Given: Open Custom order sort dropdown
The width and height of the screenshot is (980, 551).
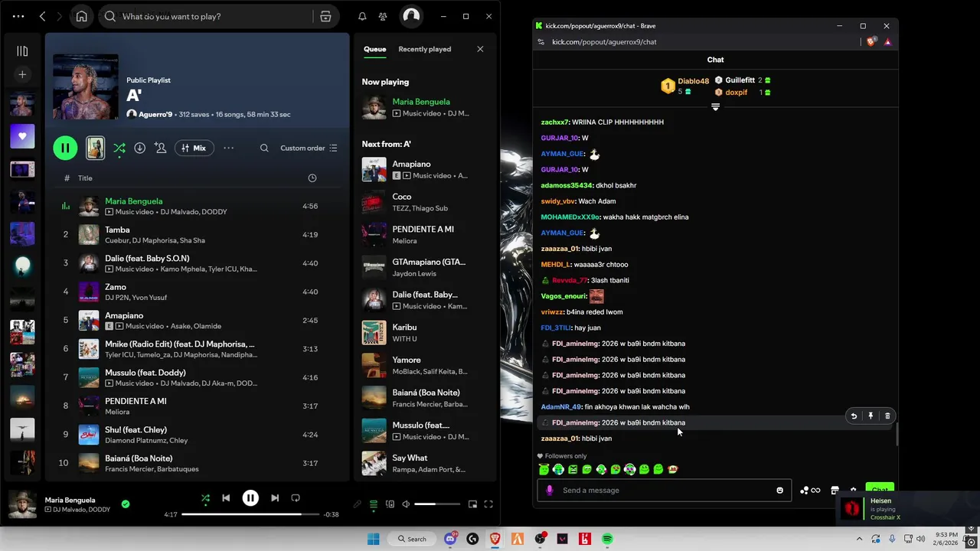Looking at the screenshot, I should 309,148.
